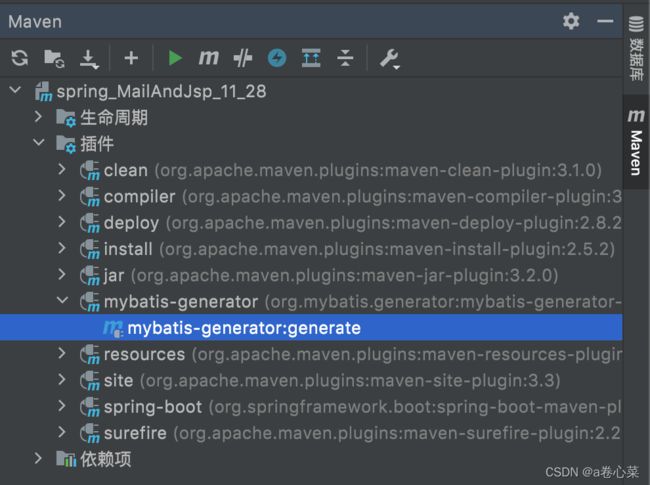Click the Maven side tab
Screen dimensions: 650x485
pos(636,142)
